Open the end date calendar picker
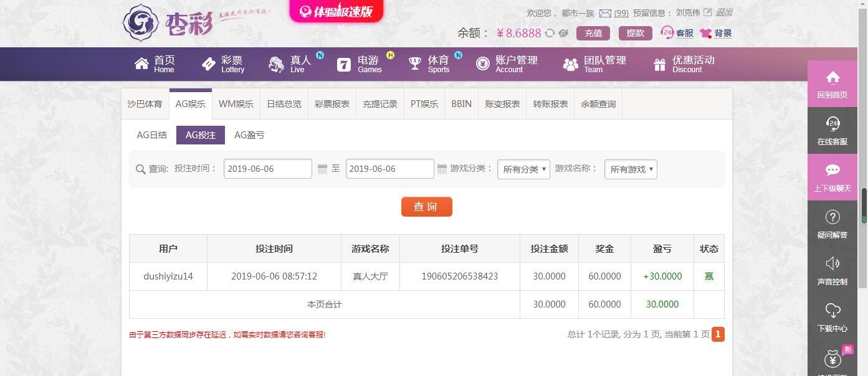Screen dimensions: 868x376 442,169
